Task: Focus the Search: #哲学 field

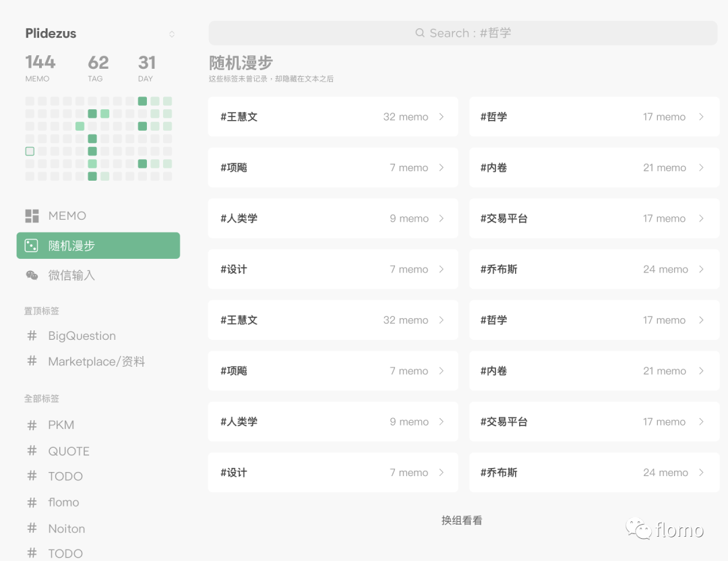Action: point(463,33)
